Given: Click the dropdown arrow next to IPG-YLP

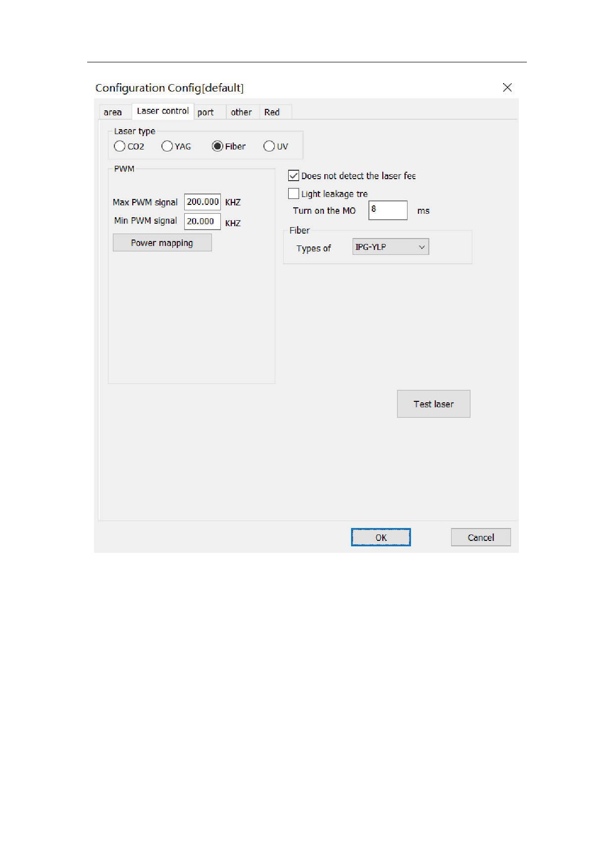Looking at the screenshot, I should pos(422,247).
